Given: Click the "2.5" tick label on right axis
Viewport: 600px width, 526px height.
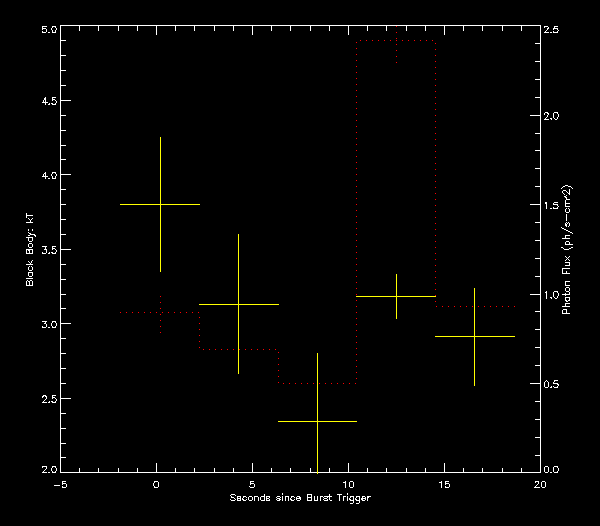Looking at the screenshot, I should click(551, 30).
